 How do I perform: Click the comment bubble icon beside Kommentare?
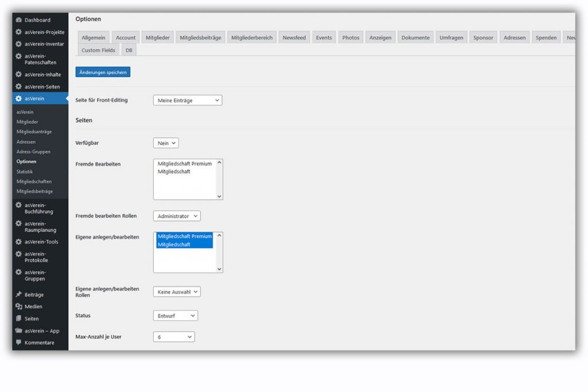(x=19, y=343)
